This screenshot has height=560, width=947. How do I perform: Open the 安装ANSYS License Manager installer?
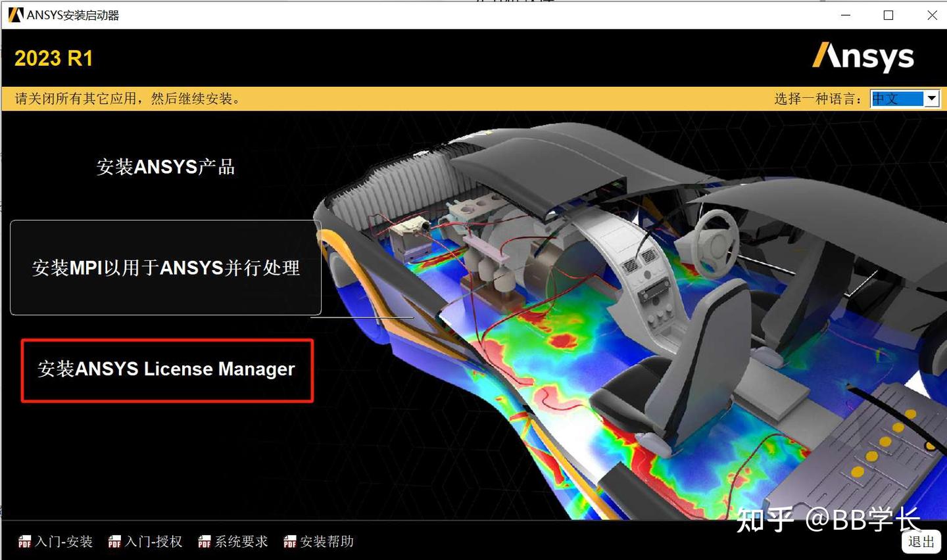(166, 369)
